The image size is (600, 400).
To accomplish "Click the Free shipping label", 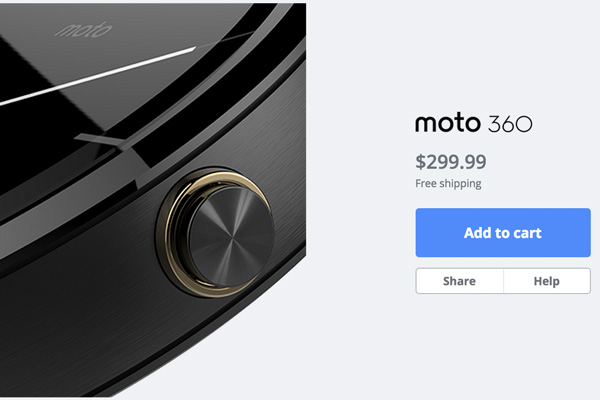I will [x=448, y=184].
